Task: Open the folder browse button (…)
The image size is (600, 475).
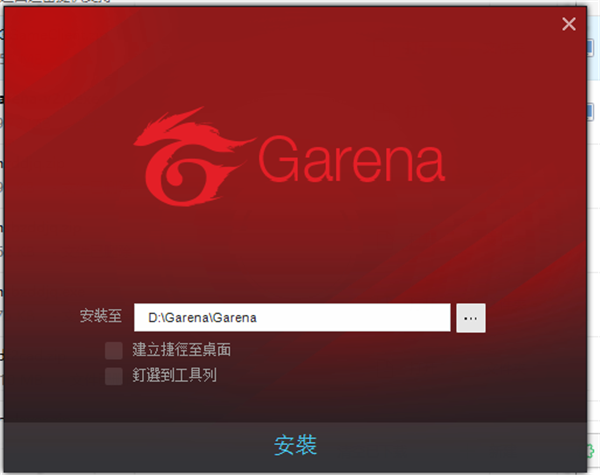Action: point(471,318)
